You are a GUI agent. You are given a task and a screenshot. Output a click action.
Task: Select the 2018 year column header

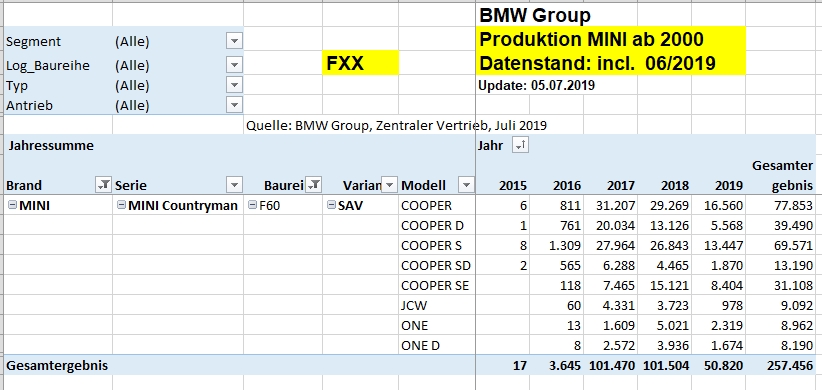point(675,185)
